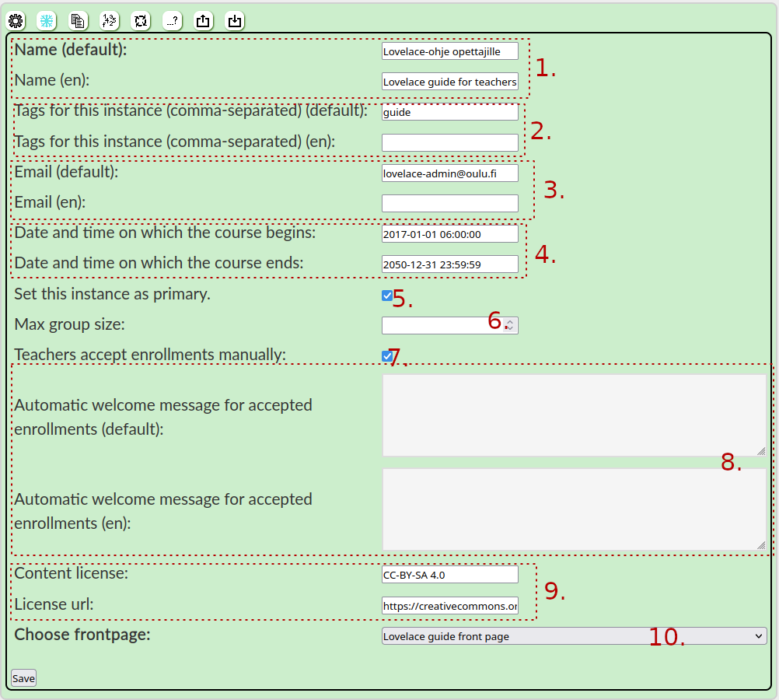Edit the course begin date field

(x=449, y=233)
